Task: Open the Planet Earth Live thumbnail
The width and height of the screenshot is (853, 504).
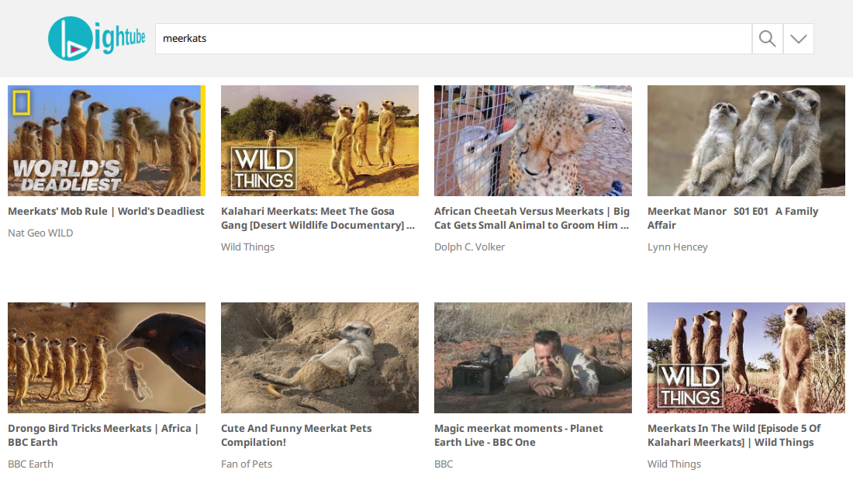Action: [x=533, y=357]
